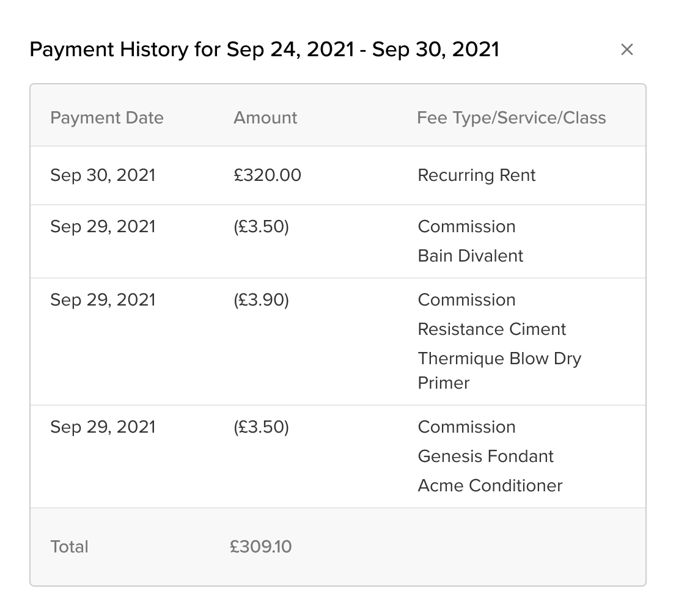The width and height of the screenshot is (676, 616).
Task: Click the Amount column header
Action: coord(265,117)
